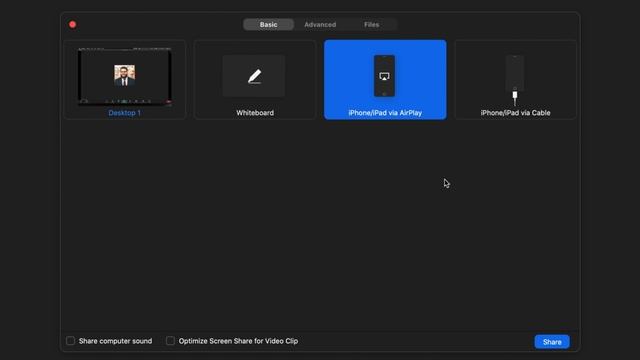Click the Whiteboard label text

[x=255, y=113]
